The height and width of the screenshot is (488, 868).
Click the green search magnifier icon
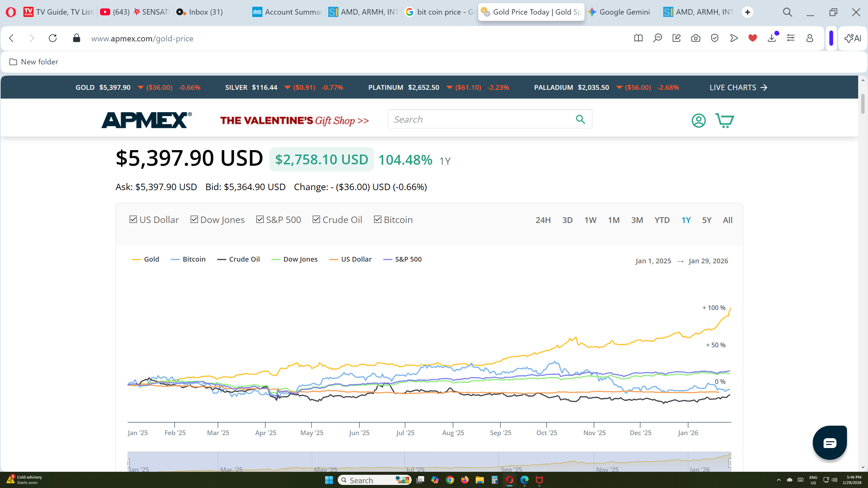(x=580, y=119)
